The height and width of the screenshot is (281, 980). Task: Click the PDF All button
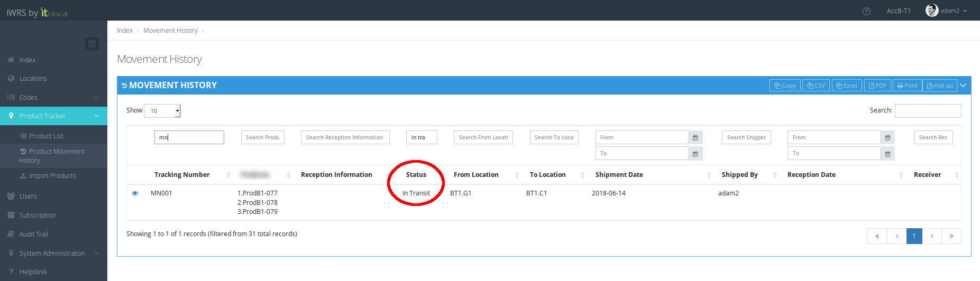pos(940,86)
